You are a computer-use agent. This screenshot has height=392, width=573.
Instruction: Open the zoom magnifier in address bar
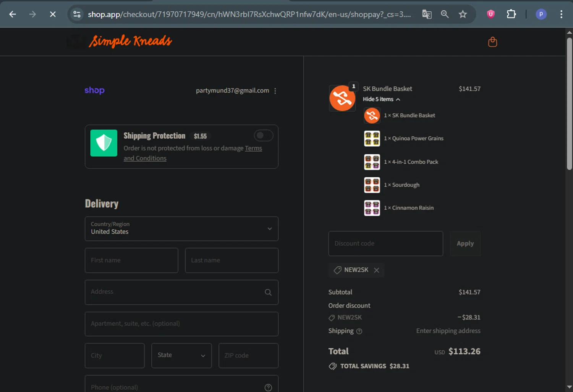[445, 14]
